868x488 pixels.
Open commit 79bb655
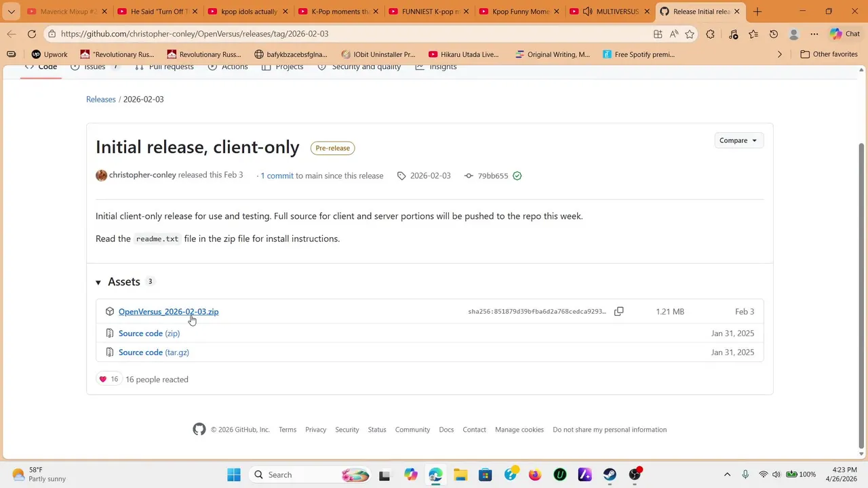coord(493,176)
